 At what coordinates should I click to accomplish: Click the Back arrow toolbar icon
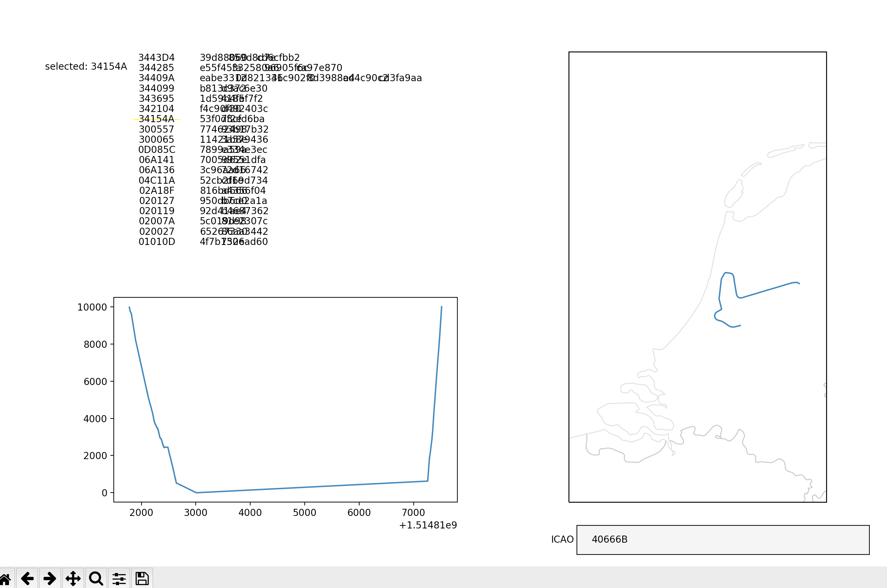[27, 578]
